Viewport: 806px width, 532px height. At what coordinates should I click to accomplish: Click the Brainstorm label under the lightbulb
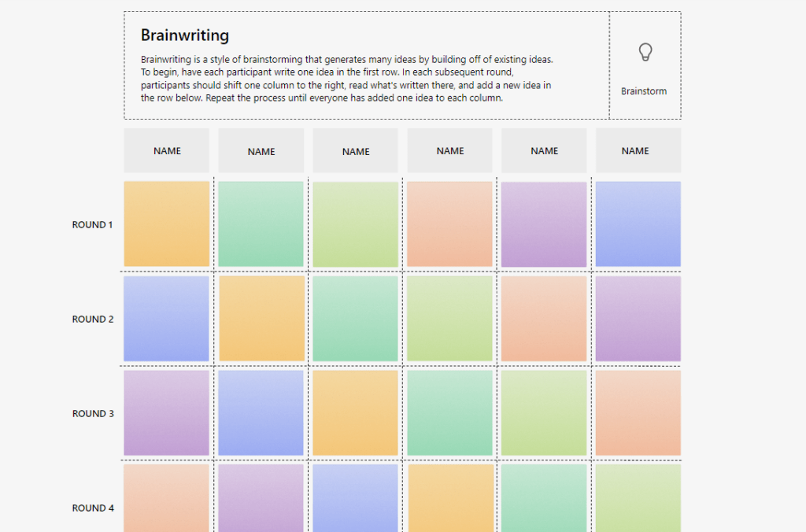coord(643,91)
